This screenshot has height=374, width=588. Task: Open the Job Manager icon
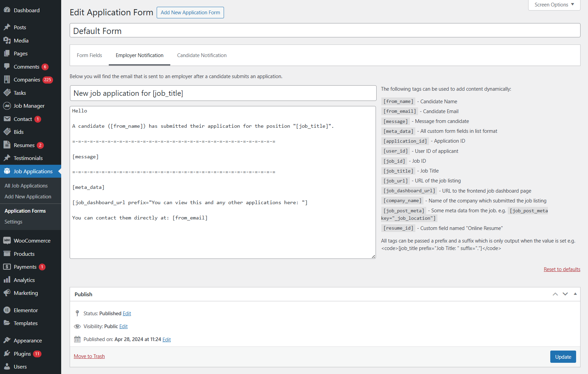[7, 106]
